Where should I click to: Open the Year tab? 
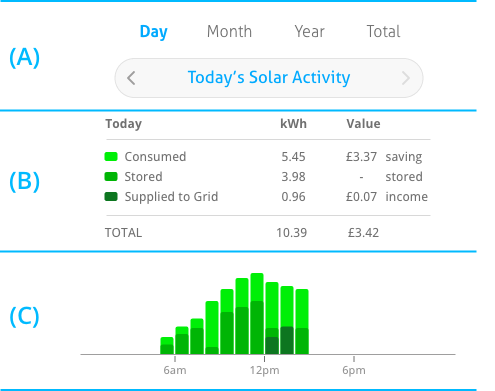310,32
